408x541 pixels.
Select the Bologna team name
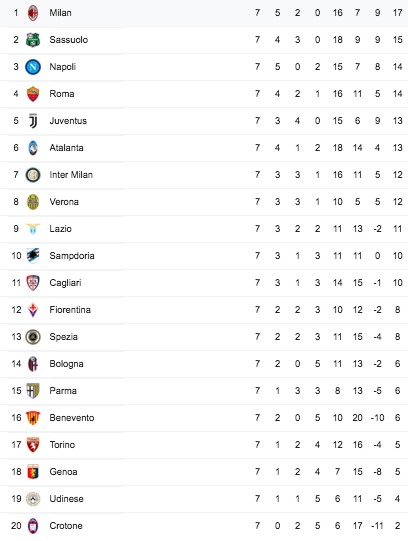point(66,364)
